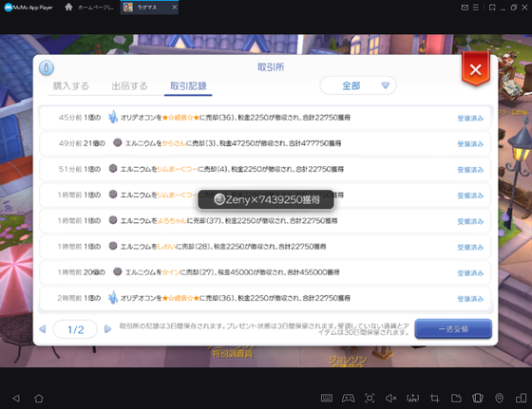Open the keyboard mapping icon
Image resolution: width=532 pixels, height=409 pixels.
pyautogui.click(x=327, y=399)
